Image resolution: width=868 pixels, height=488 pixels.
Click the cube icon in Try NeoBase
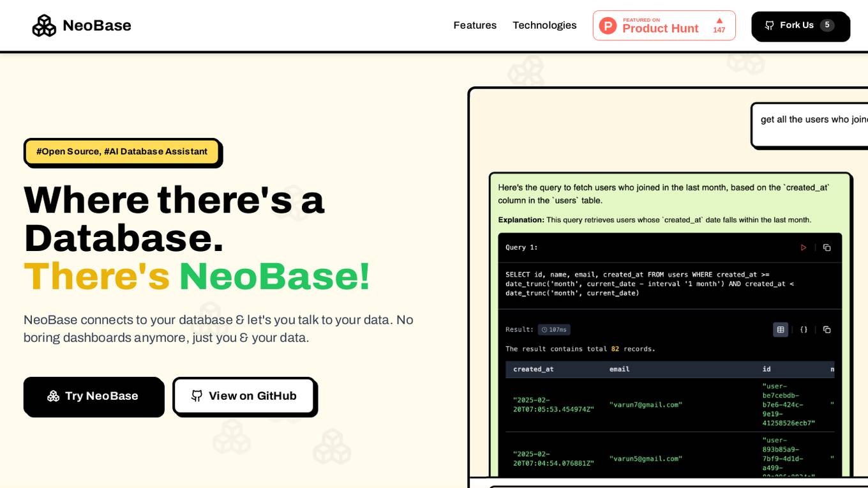[54, 396]
